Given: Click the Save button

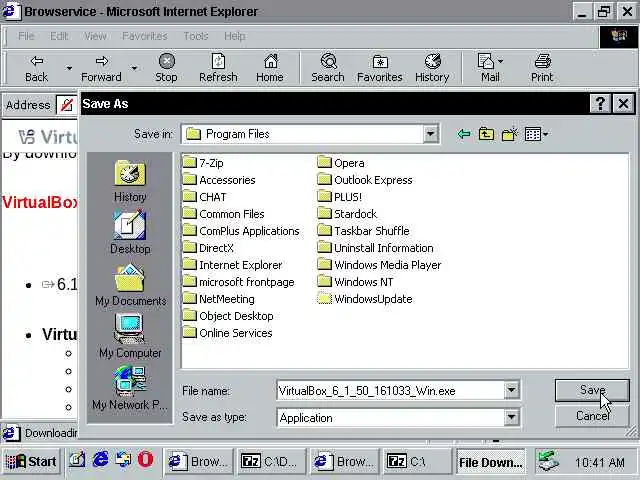Looking at the screenshot, I should tap(592, 390).
